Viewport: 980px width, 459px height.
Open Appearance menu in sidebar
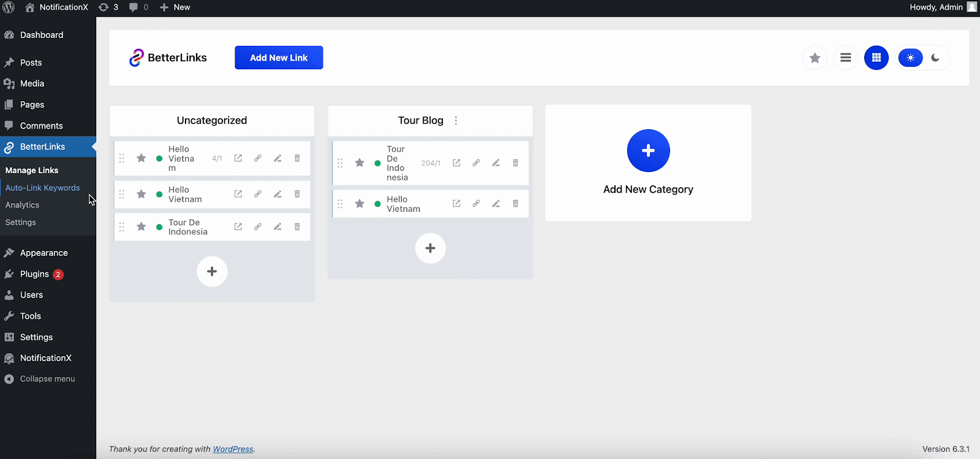(48, 253)
